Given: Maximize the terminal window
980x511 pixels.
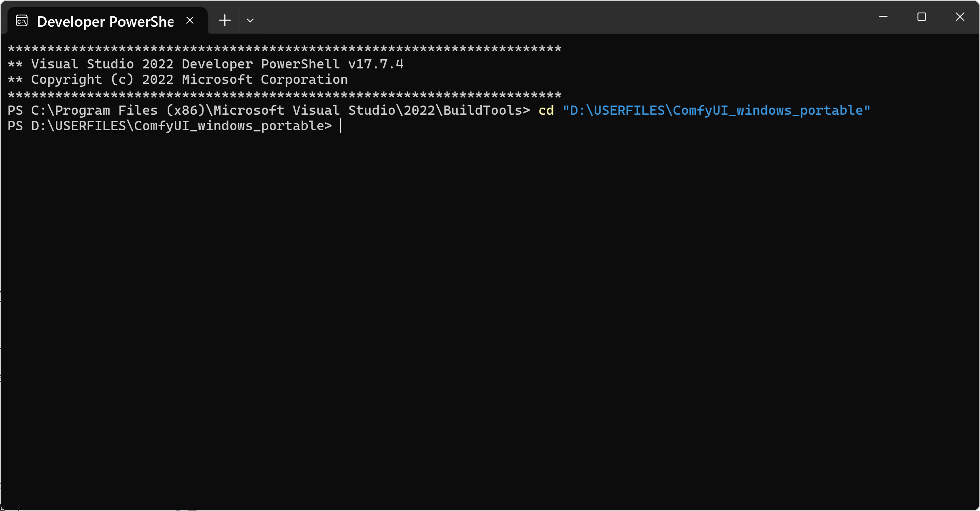Looking at the screenshot, I should coord(922,17).
